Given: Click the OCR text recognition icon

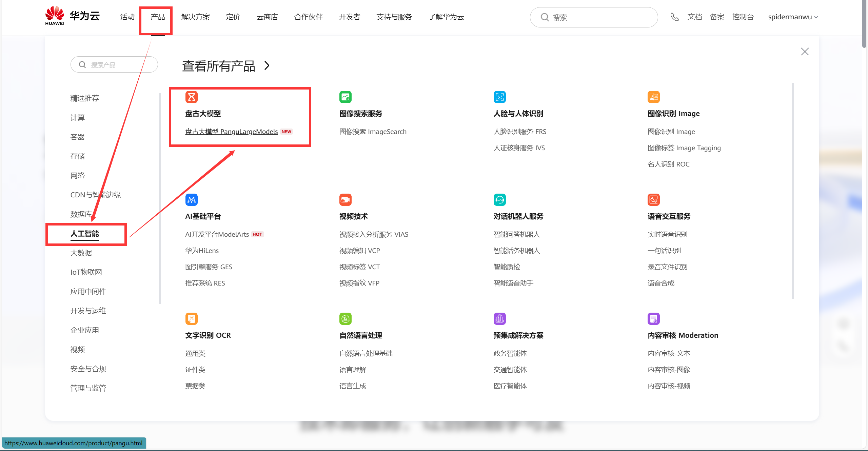Looking at the screenshot, I should (191, 319).
